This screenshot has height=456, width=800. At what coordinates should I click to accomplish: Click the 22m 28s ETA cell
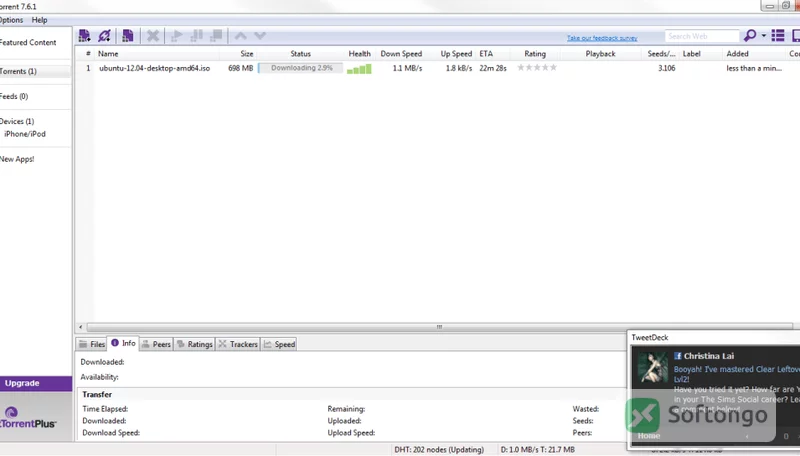pos(493,68)
